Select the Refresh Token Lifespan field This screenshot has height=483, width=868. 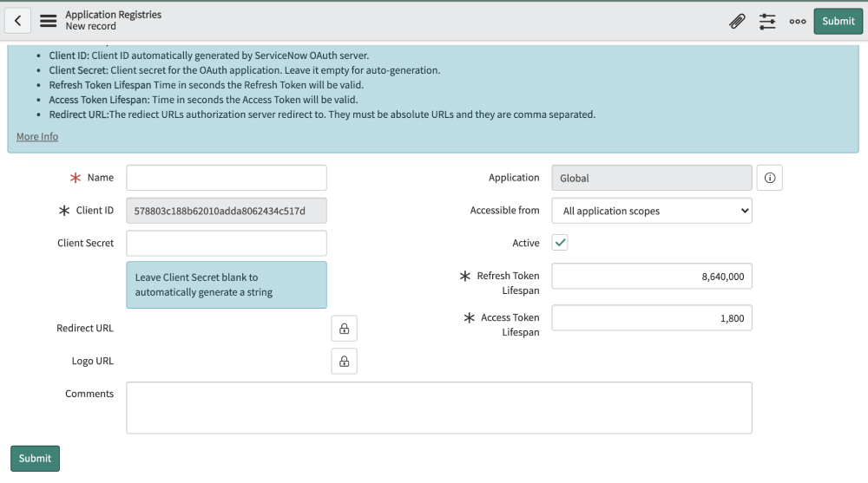[651, 277]
